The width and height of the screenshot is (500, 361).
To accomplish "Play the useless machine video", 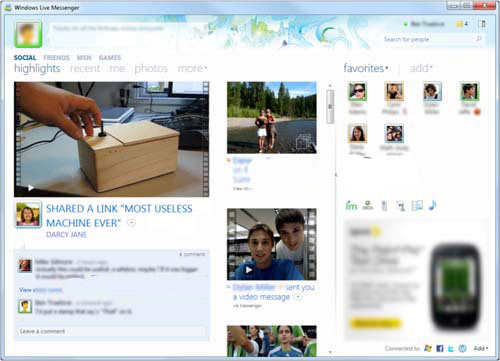I will point(31,188).
